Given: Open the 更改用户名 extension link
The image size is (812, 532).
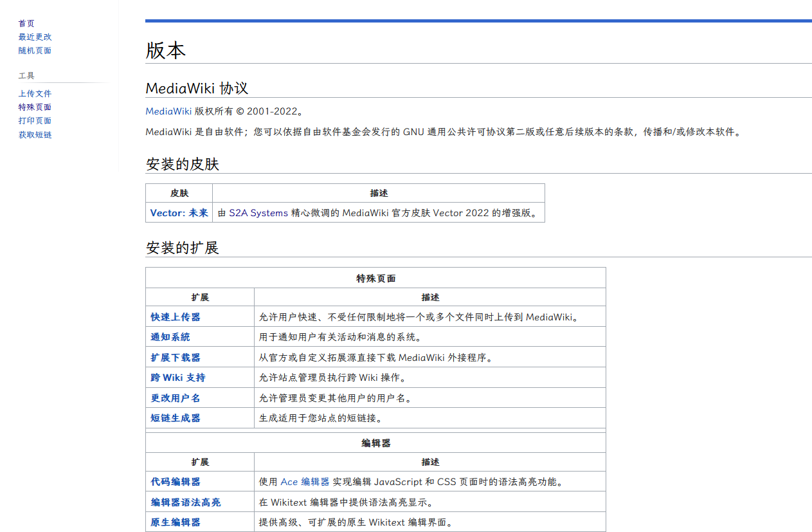Looking at the screenshot, I should pos(176,398).
